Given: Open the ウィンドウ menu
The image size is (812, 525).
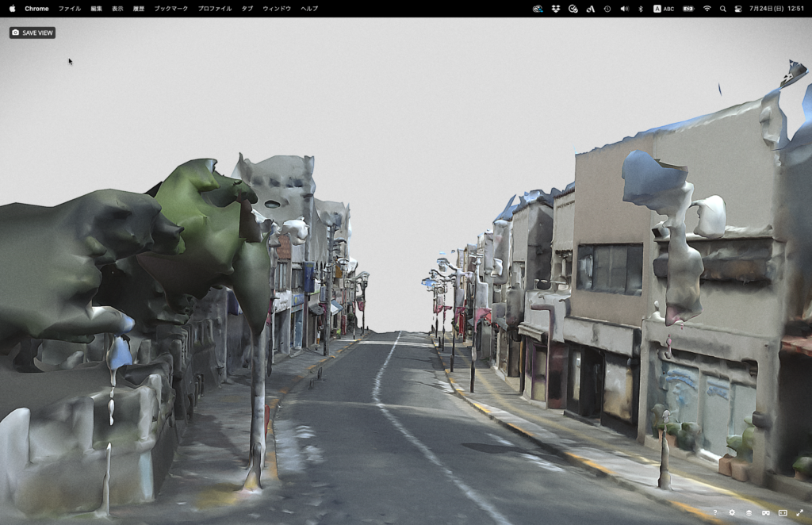Looking at the screenshot, I should (x=277, y=9).
